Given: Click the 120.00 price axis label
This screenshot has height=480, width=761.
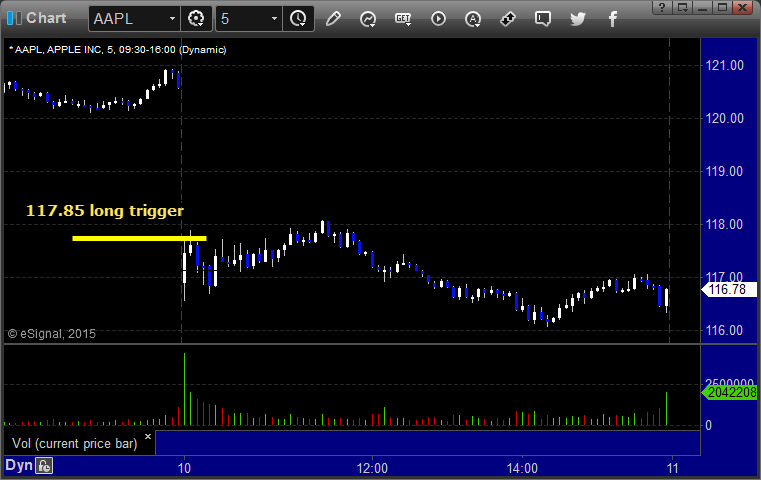Looking at the screenshot, I should pos(724,118).
